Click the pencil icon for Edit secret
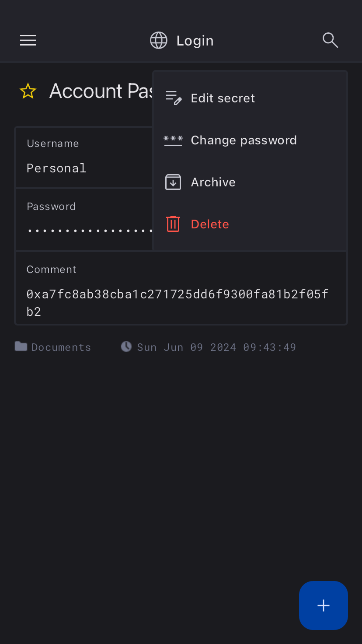This screenshot has height=644, width=362. (x=173, y=98)
